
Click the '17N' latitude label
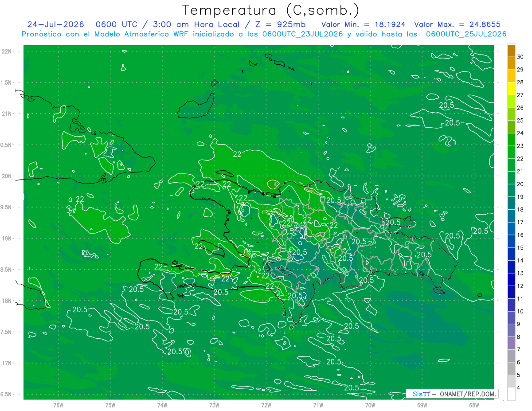click(7, 363)
